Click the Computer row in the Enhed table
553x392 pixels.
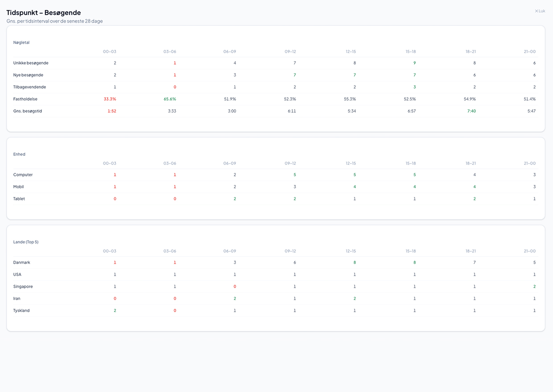tap(22, 175)
